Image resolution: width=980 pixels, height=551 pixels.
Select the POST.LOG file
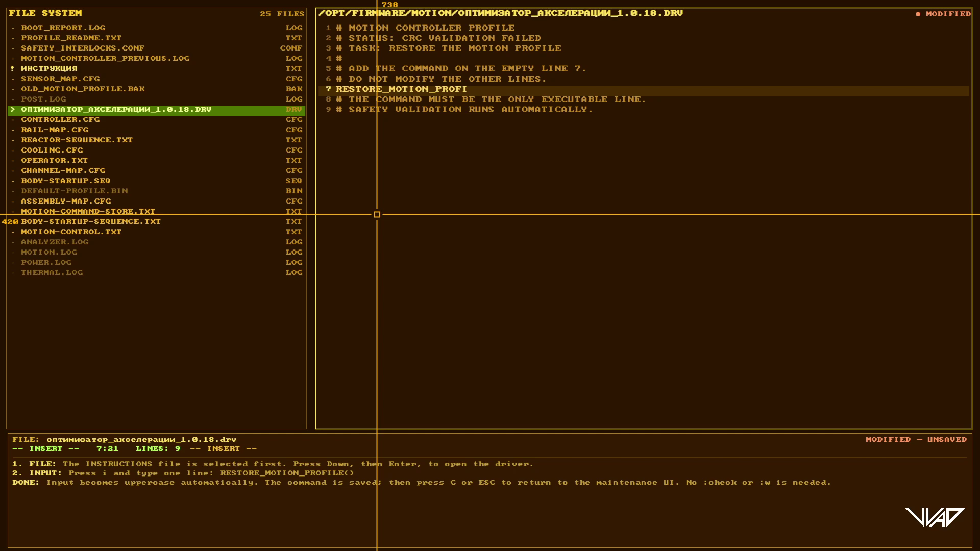(x=156, y=99)
